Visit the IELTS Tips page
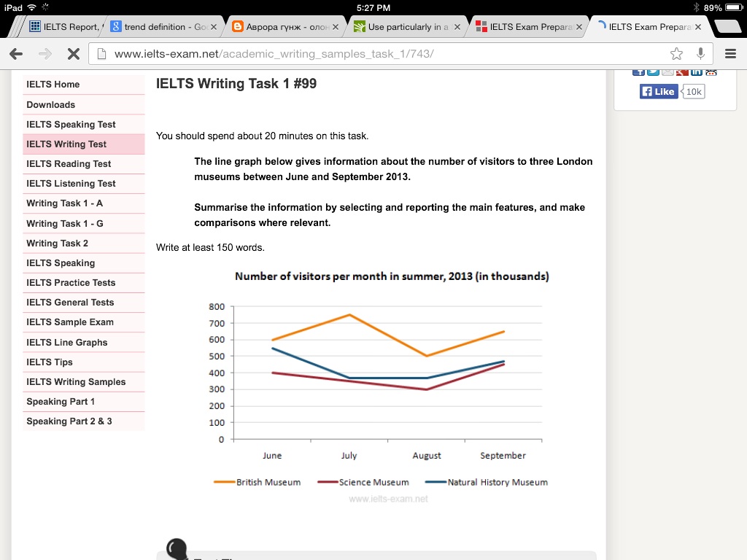 click(83, 362)
